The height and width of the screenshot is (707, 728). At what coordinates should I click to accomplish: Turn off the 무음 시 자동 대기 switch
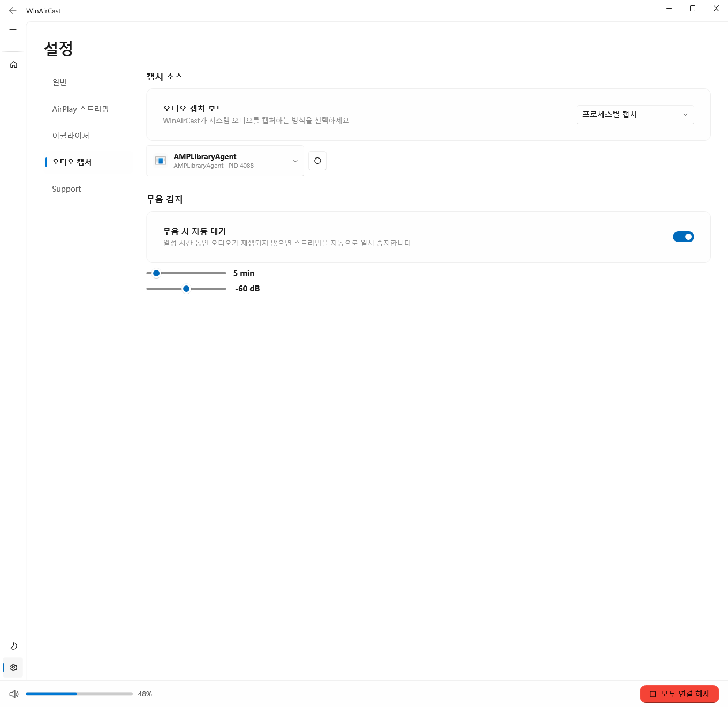tap(684, 237)
